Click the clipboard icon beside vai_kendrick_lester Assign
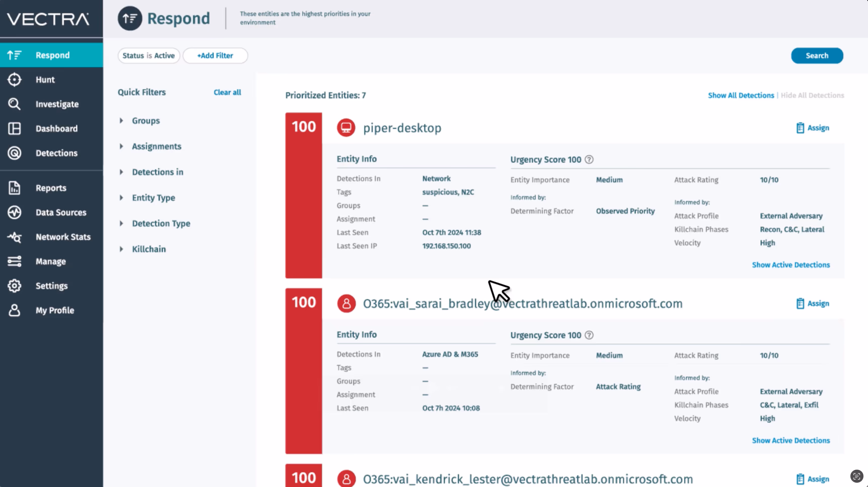The image size is (868, 487). click(x=800, y=479)
